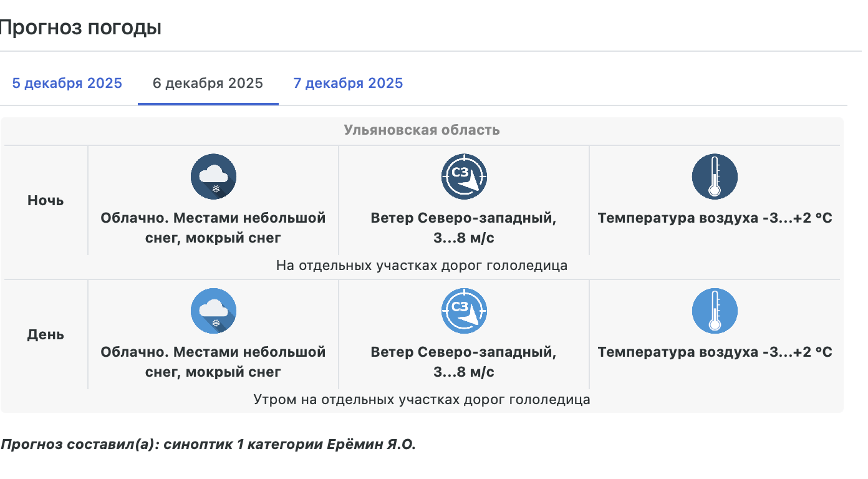The image size is (868, 479).
Task: Click the night cloudy snow weather icon
Action: click(x=213, y=177)
